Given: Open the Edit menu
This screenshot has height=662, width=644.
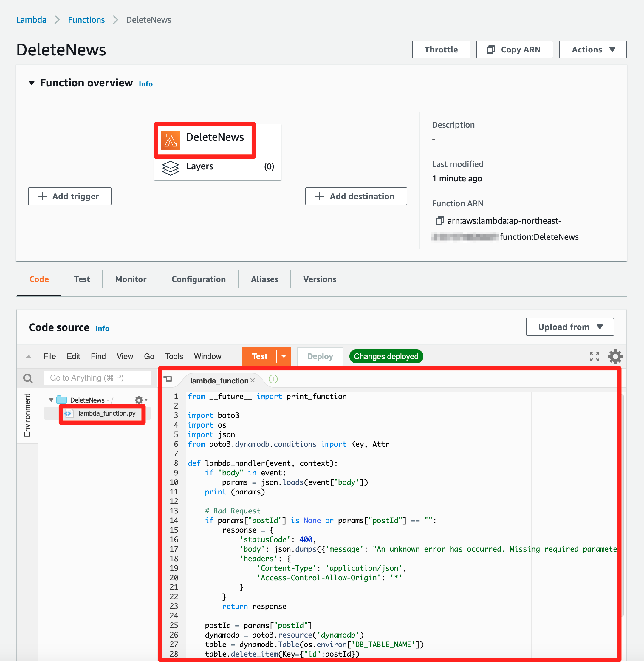Looking at the screenshot, I should (73, 356).
